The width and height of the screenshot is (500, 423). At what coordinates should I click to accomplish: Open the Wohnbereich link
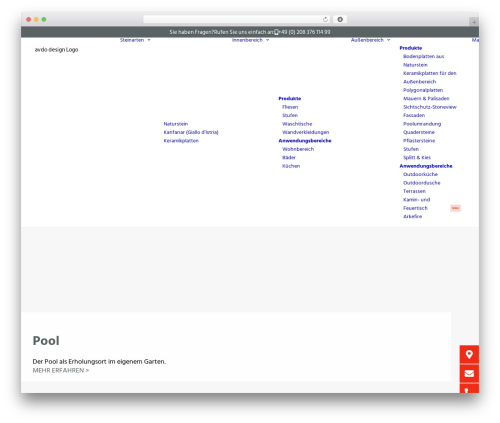click(298, 149)
